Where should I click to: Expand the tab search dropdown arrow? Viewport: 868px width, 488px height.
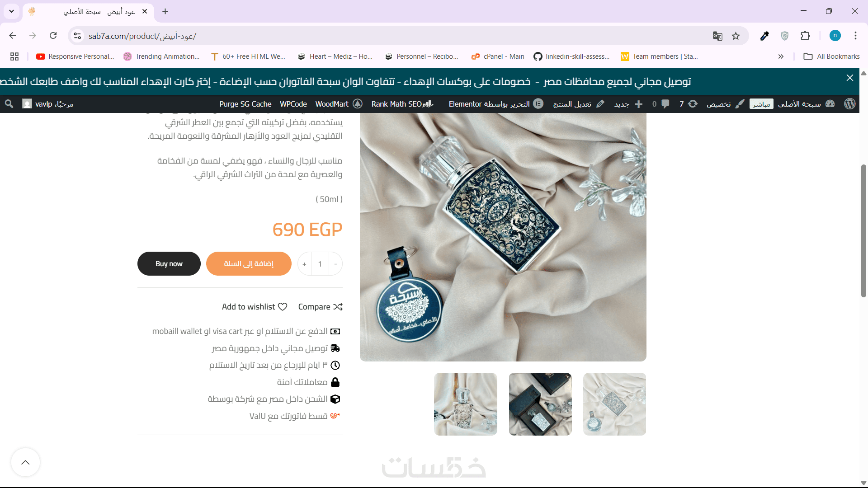(x=11, y=11)
